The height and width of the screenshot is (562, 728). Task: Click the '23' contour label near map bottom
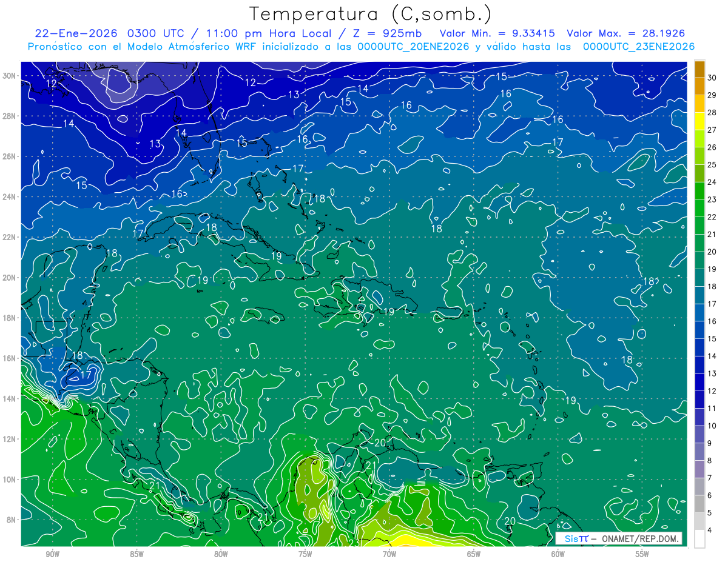point(354,543)
